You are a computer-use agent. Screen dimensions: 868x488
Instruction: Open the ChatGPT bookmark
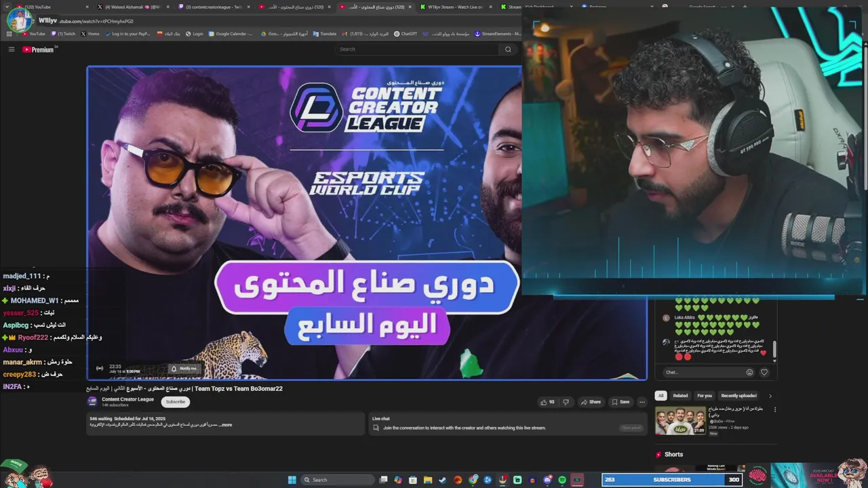point(406,34)
